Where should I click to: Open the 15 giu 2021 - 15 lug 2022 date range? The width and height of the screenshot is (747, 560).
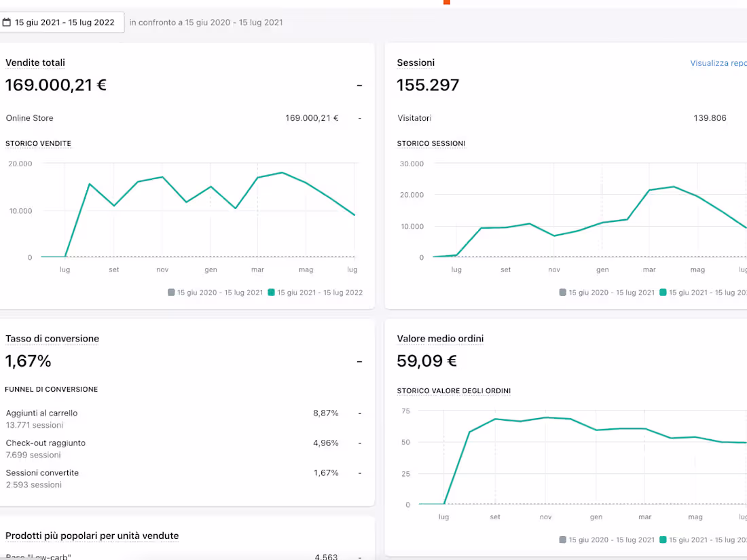[64, 22]
